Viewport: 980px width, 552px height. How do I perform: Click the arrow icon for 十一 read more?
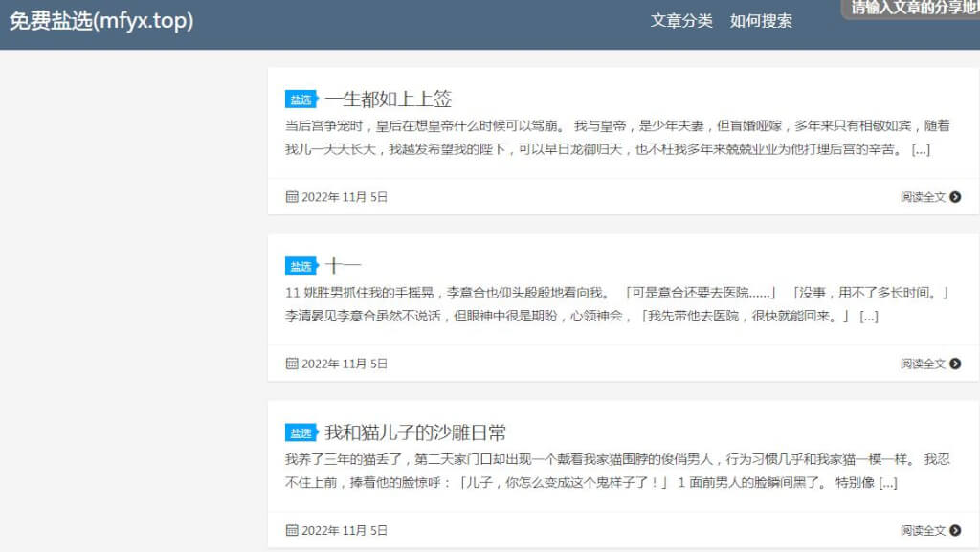[x=955, y=364]
